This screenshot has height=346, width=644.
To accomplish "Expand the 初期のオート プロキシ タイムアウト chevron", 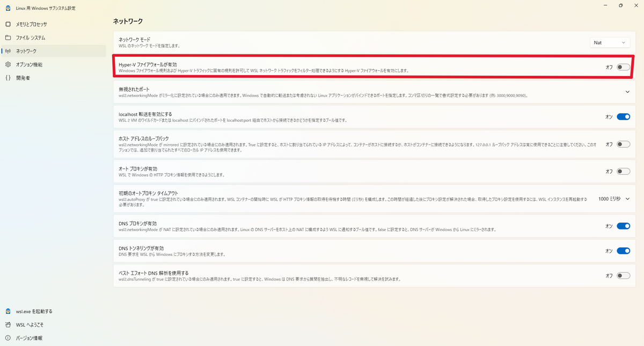I will pyautogui.click(x=627, y=198).
